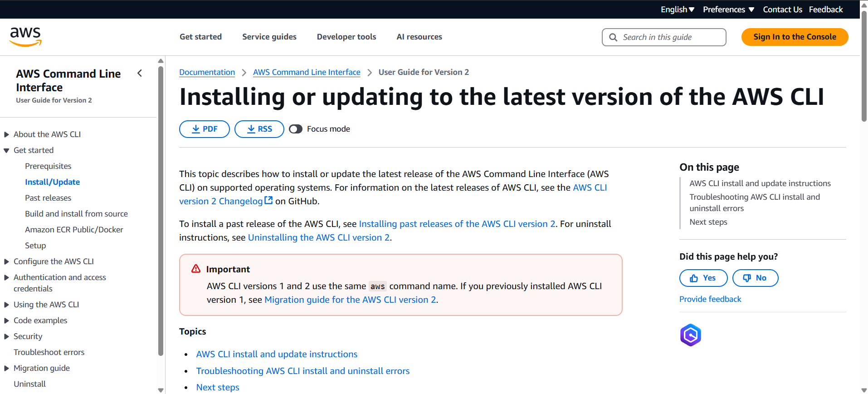Expand the Migration guide section
The image size is (868, 394).
[x=6, y=368]
